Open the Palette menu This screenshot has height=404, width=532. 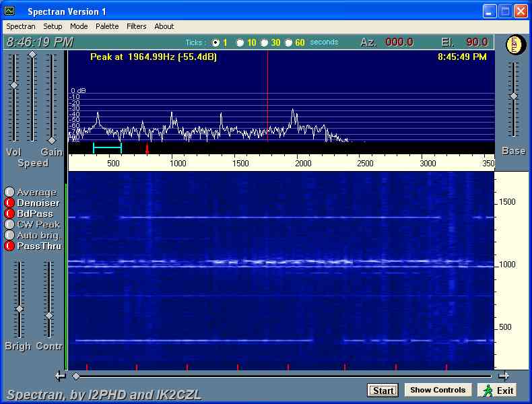[107, 26]
